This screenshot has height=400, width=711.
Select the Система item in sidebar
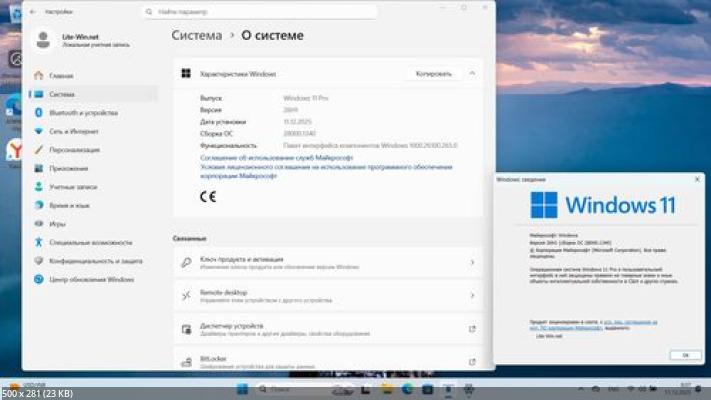(61, 94)
